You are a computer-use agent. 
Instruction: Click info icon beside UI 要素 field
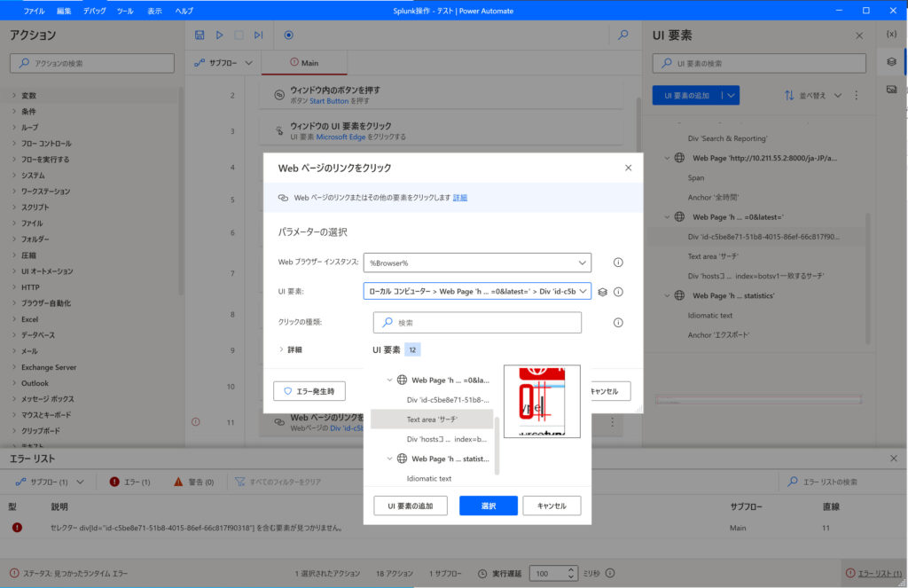point(618,292)
